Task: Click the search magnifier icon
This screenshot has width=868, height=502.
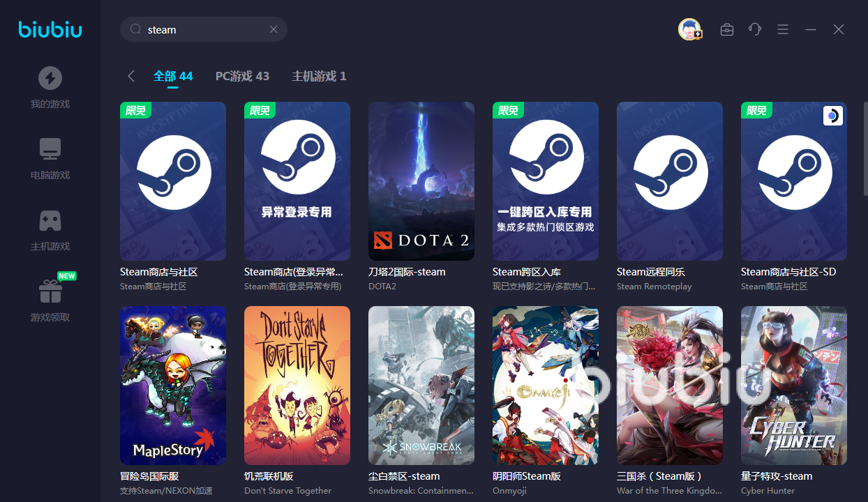Action: point(136,29)
